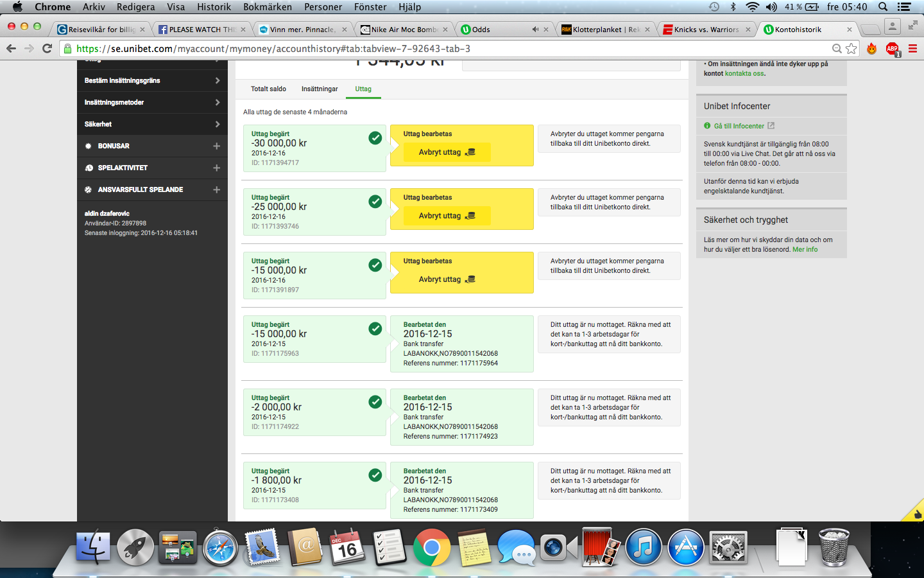Open Notes yellow notepad in the Dock
Image resolution: width=924 pixels, height=578 pixels.
[x=474, y=548]
